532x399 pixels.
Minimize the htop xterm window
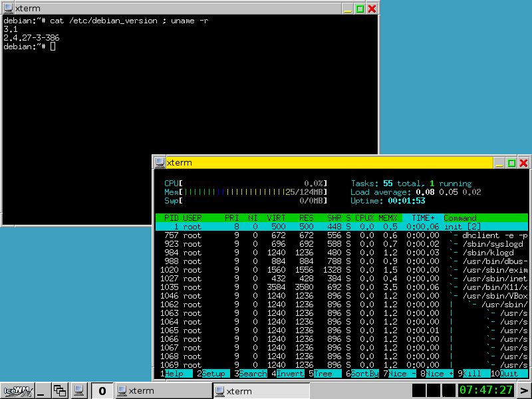[x=499, y=163]
